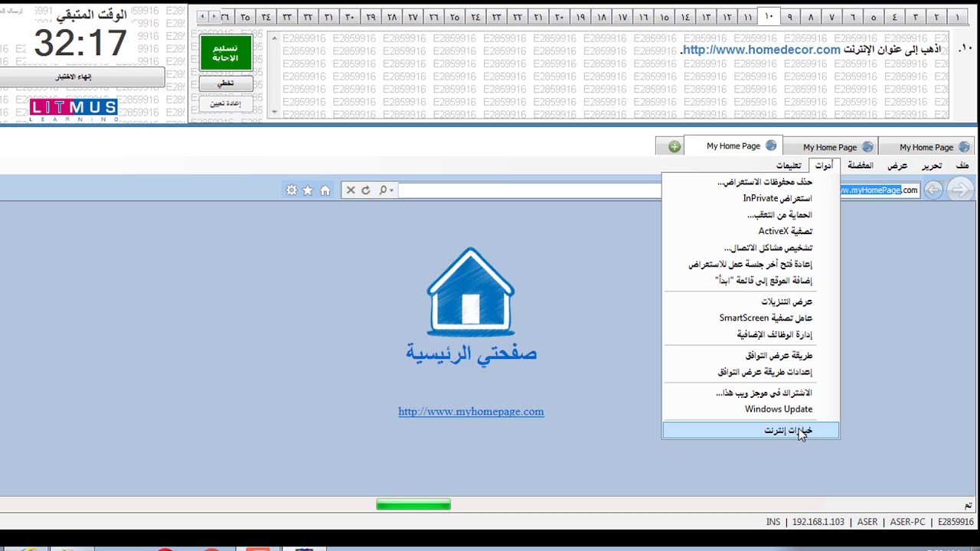
Task: Close the open أدوات (Tools) menu
Action: point(824,165)
